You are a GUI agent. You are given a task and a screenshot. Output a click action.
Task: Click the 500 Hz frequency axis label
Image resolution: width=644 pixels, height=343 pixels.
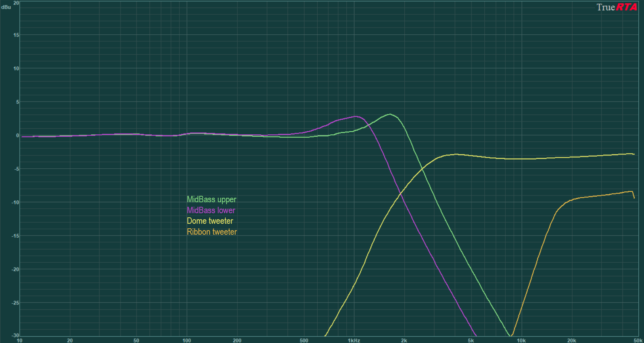[304, 340]
